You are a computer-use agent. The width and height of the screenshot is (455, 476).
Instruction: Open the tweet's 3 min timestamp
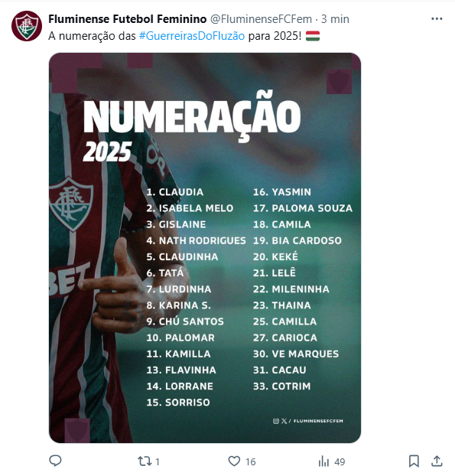click(x=335, y=19)
